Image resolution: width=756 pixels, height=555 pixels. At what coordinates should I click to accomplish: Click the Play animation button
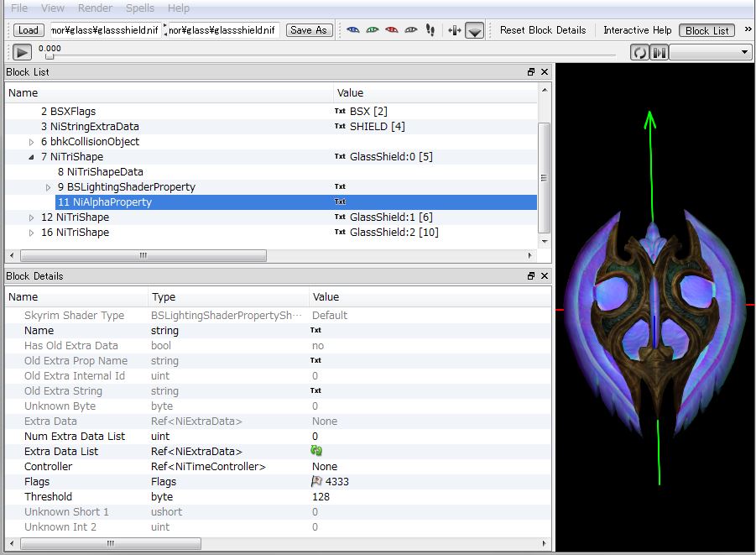click(22, 52)
